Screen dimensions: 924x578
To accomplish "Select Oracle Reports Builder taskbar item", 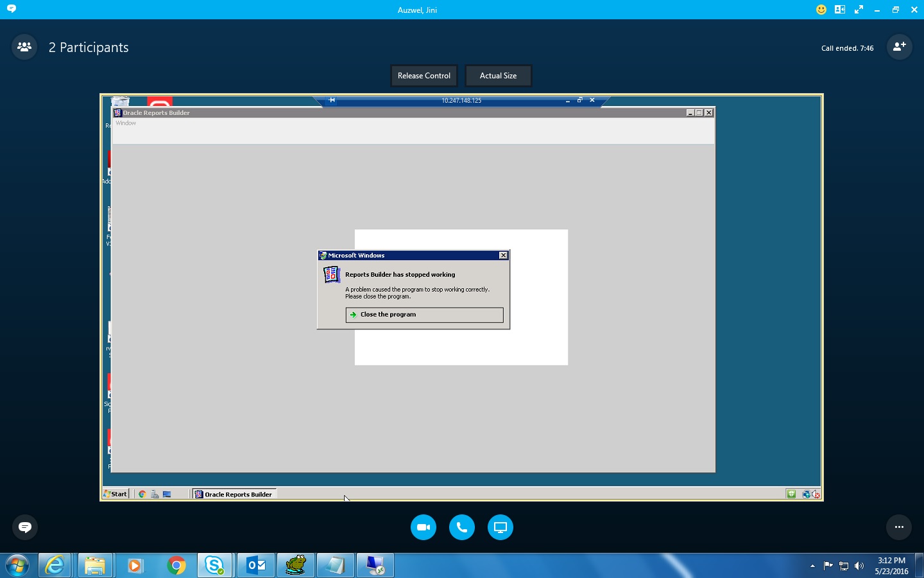I will pyautogui.click(x=234, y=494).
